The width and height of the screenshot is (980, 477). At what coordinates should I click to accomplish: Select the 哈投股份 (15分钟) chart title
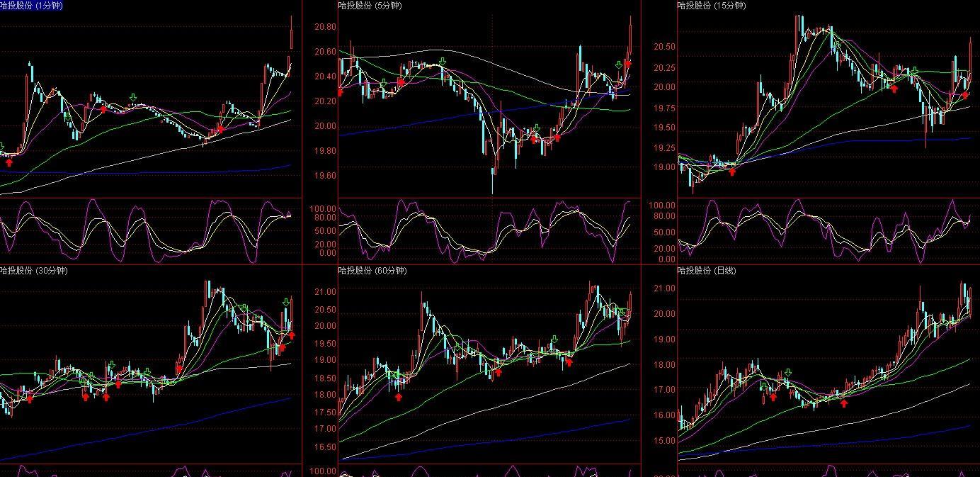pyautogui.click(x=712, y=6)
